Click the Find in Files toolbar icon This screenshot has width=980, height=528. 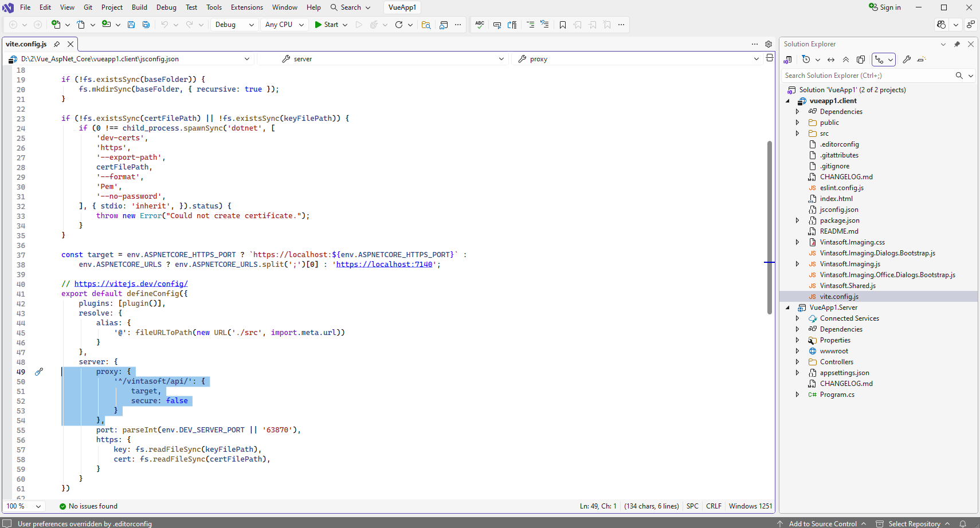coord(426,25)
